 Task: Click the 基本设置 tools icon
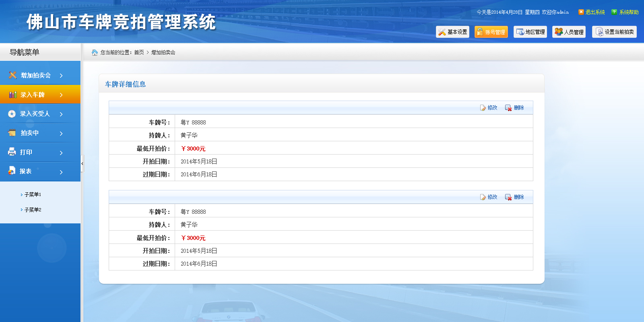[442, 32]
